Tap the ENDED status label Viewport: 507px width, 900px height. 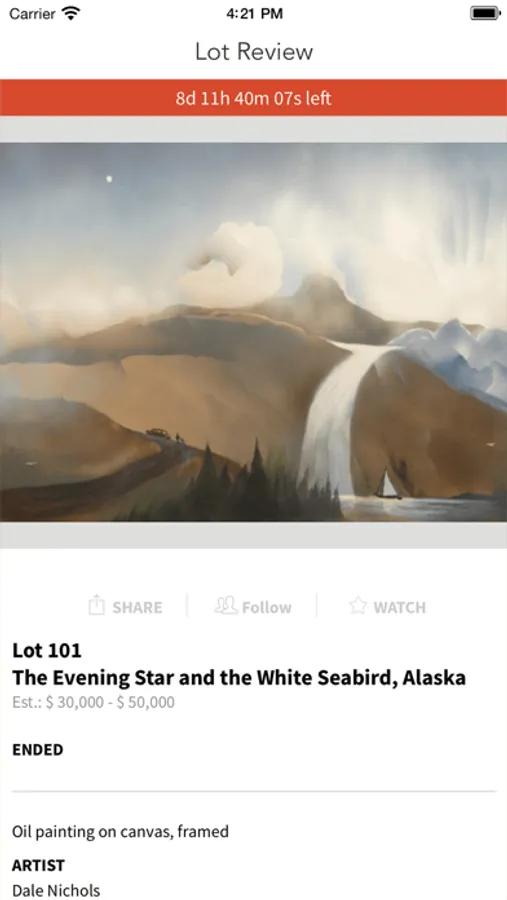[38, 750]
